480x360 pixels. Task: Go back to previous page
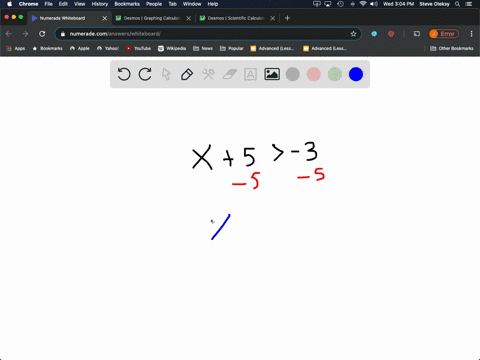[x=9, y=34]
